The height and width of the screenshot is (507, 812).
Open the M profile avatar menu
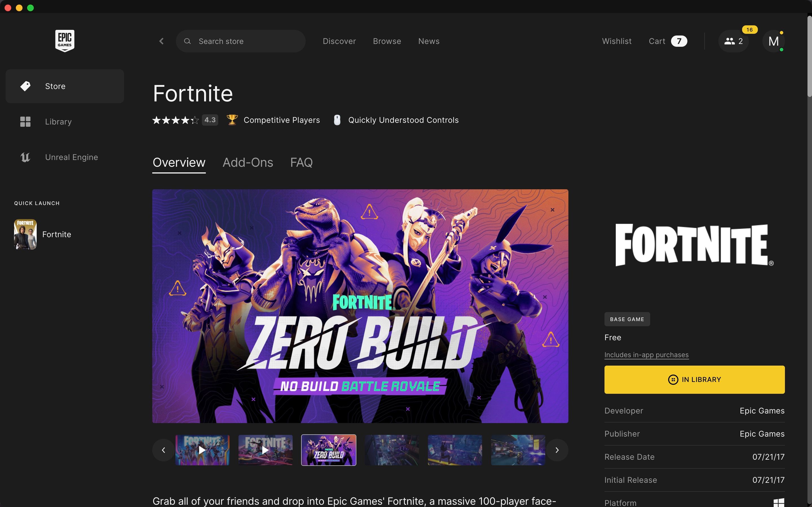773,41
